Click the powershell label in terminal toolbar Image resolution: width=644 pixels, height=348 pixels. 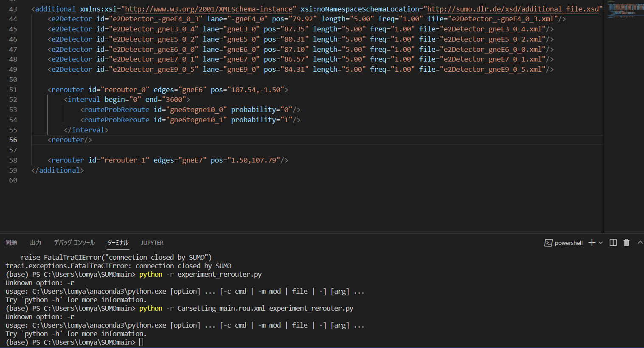coord(568,242)
